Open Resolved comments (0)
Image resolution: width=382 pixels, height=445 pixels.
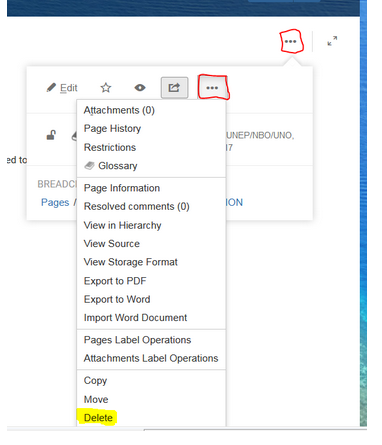[x=151, y=207]
